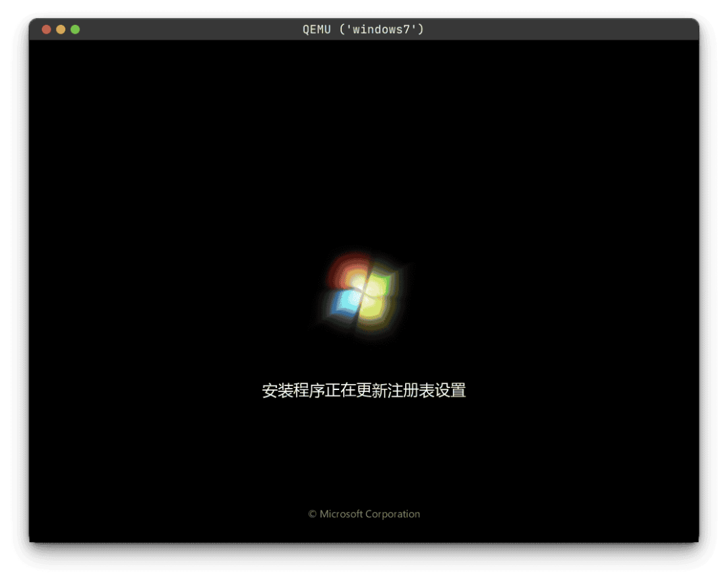Maximize the QEMU window with green button

click(75, 30)
